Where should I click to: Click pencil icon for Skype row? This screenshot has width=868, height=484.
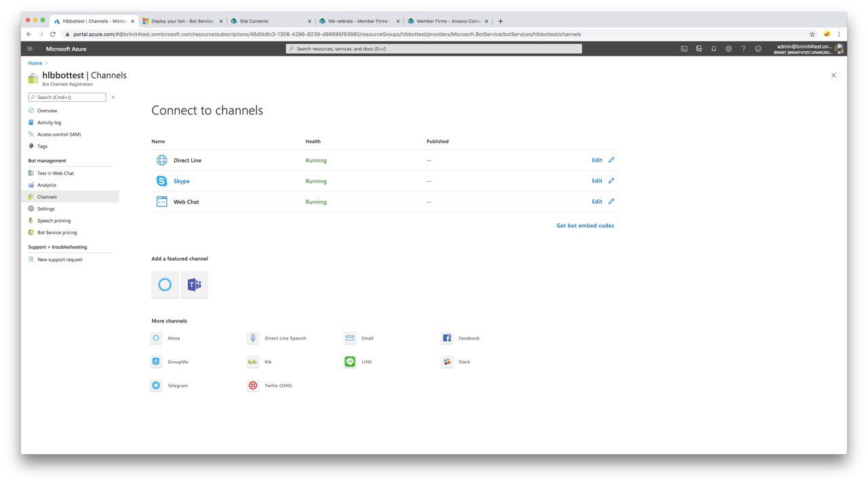click(x=611, y=181)
